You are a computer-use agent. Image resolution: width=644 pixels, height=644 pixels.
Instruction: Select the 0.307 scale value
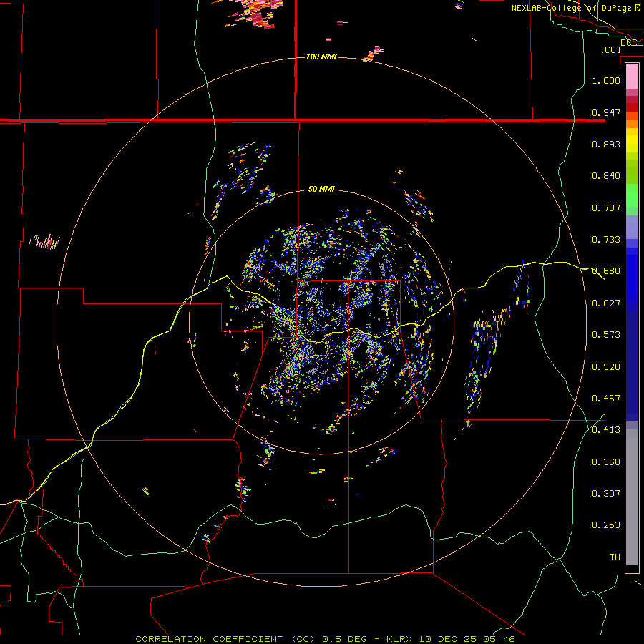606,494
